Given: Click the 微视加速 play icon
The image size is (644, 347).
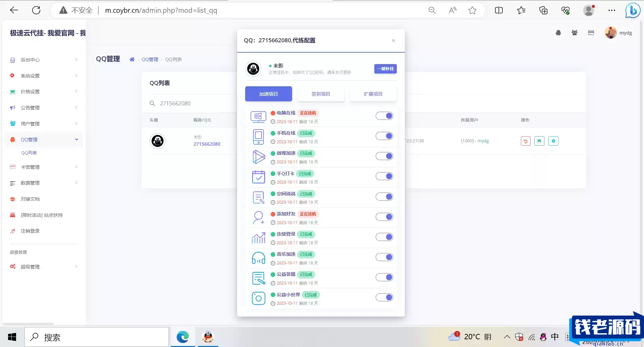Looking at the screenshot, I should click(259, 157).
